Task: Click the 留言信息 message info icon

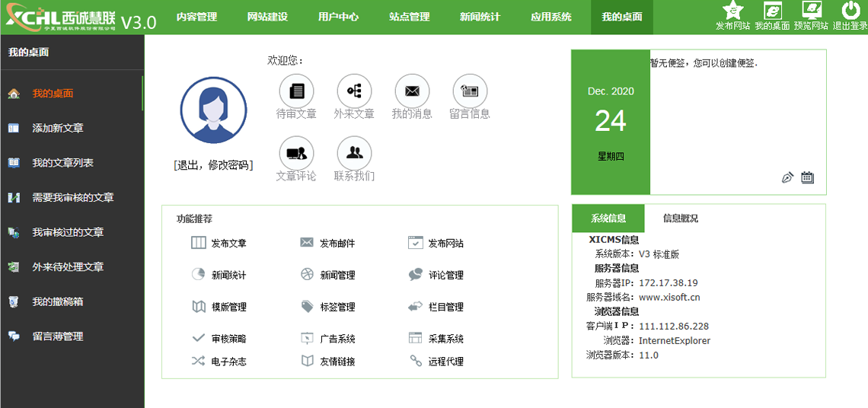Action: point(470,91)
